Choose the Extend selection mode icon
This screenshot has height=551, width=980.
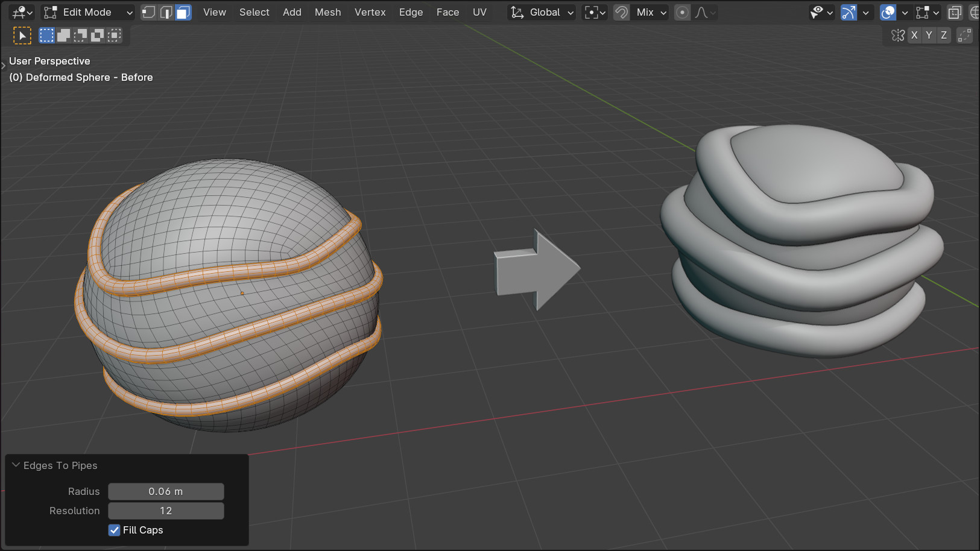pos(63,36)
